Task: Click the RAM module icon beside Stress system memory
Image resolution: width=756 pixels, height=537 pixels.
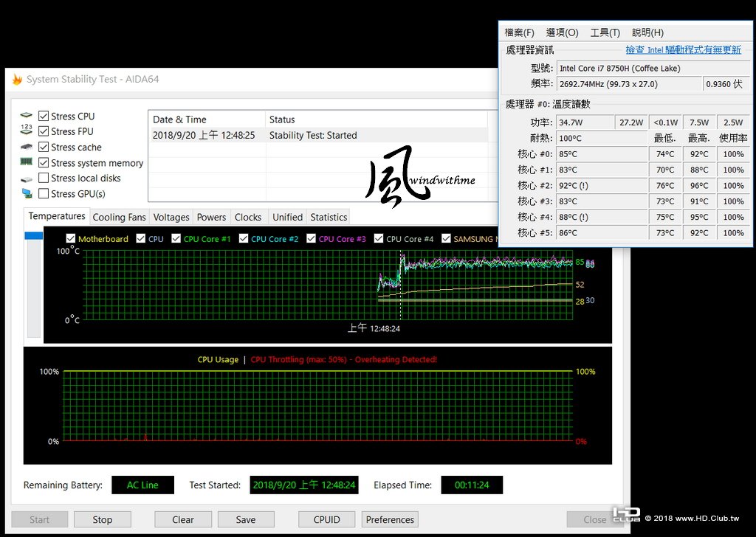Action: click(26, 162)
